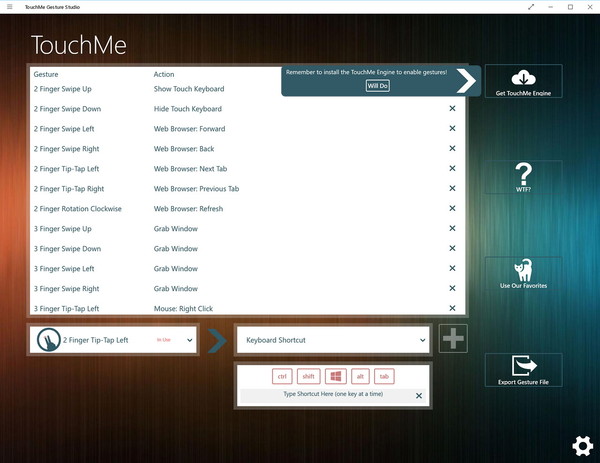Delete the 2 Finger Tip-Tap Right row
The width and height of the screenshot is (600, 463).
(452, 188)
